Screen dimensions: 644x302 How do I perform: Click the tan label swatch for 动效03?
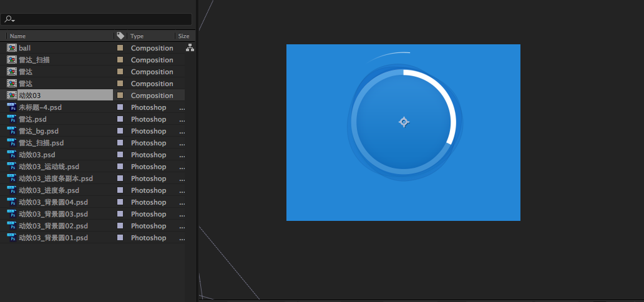(x=120, y=95)
